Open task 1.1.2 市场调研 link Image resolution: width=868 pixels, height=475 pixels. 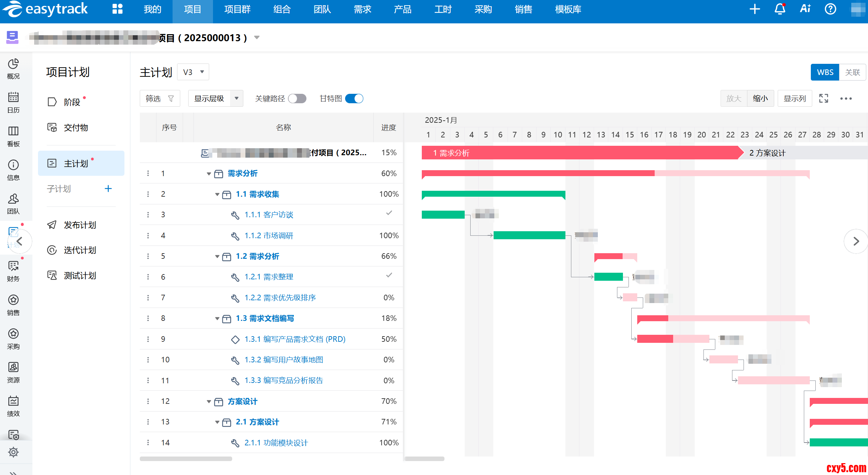point(268,236)
